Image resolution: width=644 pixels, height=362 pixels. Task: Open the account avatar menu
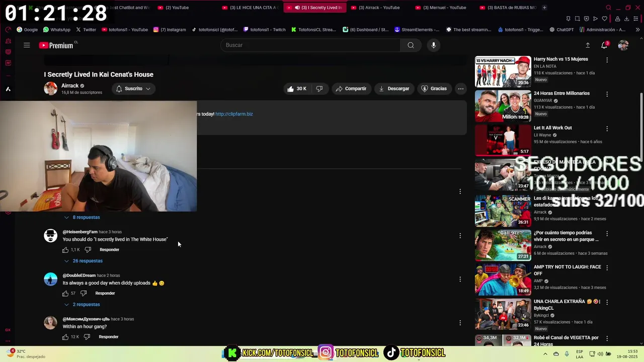623,45
